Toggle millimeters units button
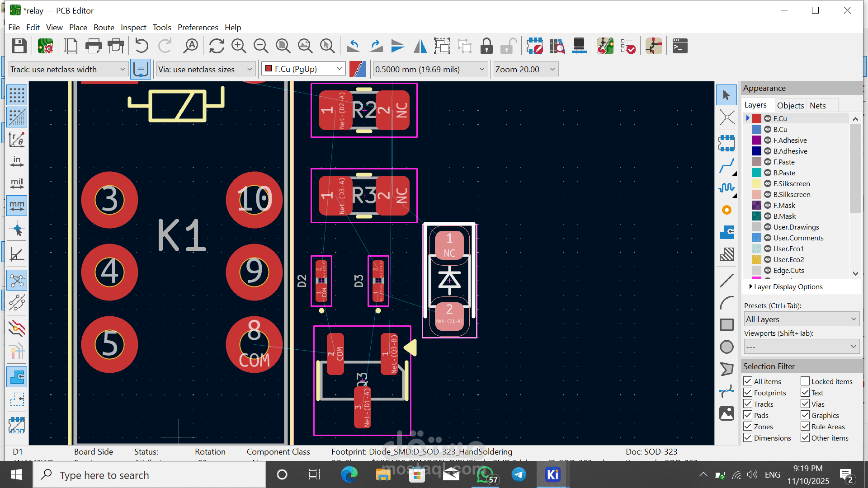 [x=17, y=206]
